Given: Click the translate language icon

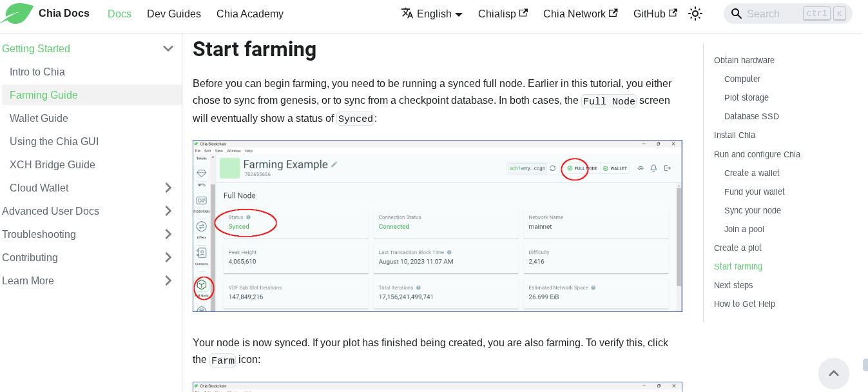Looking at the screenshot, I should tap(407, 13).
